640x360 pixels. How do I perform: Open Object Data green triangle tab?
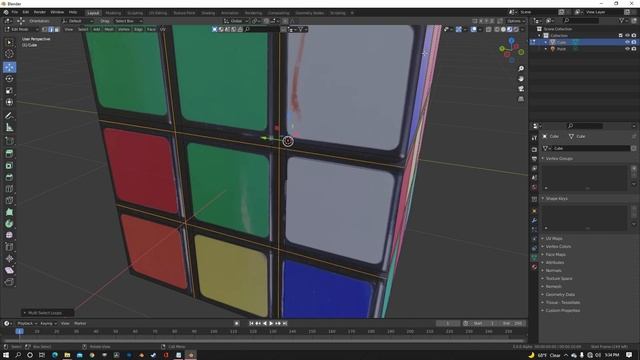(534, 257)
